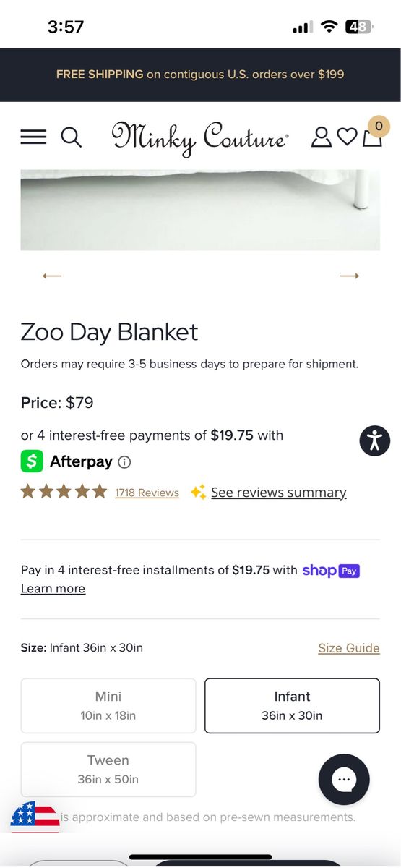Open the chat bubble widget
The width and height of the screenshot is (401, 868).
344,780
